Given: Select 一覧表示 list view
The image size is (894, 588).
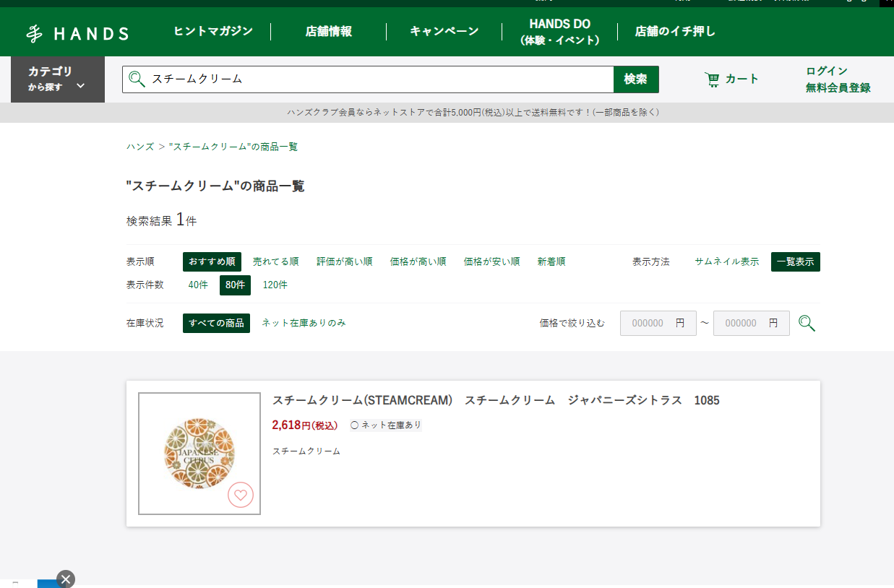Looking at the screenshot, I should (x=795, y=261).
